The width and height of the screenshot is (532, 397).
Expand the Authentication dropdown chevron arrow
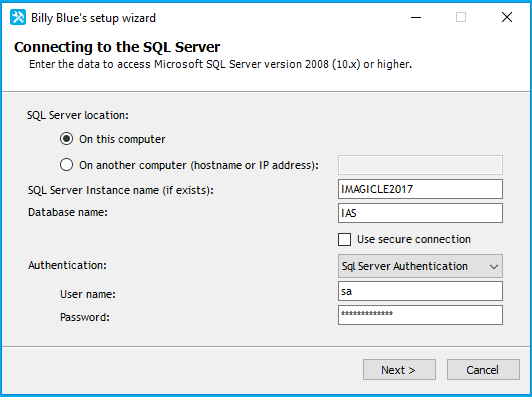494,267
